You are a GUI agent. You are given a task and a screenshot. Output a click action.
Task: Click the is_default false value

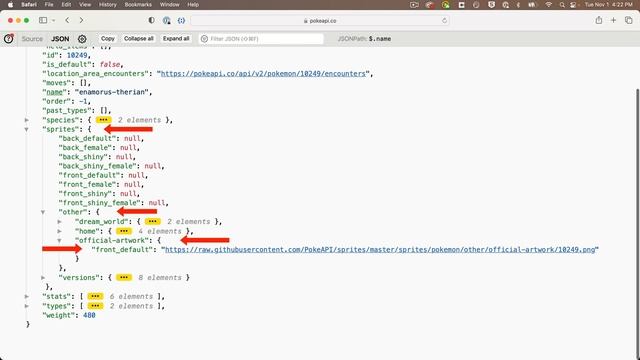110,64
